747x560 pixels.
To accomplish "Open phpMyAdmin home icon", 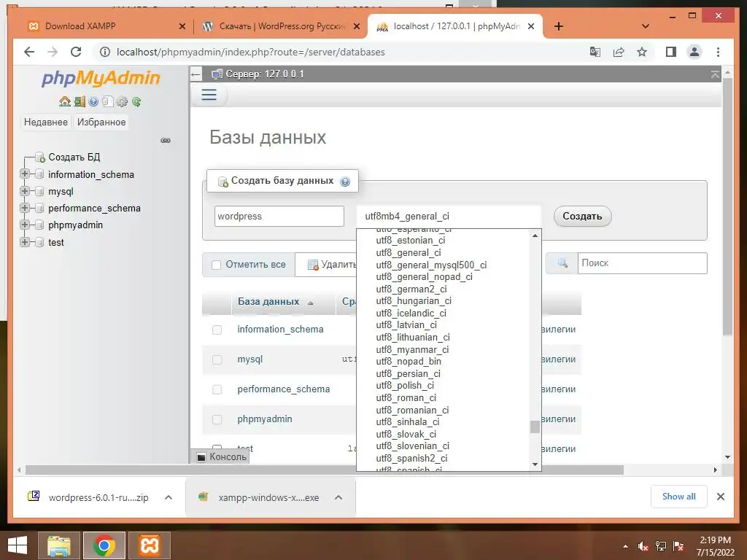I will (x=65, y=101).
